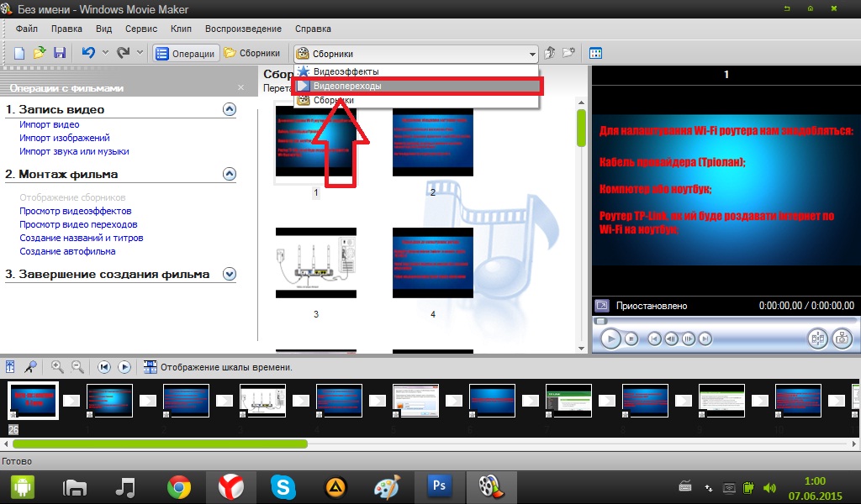Select Видеопереходы in dropdown list
This screenshot has height=504, width=861.
416,87
